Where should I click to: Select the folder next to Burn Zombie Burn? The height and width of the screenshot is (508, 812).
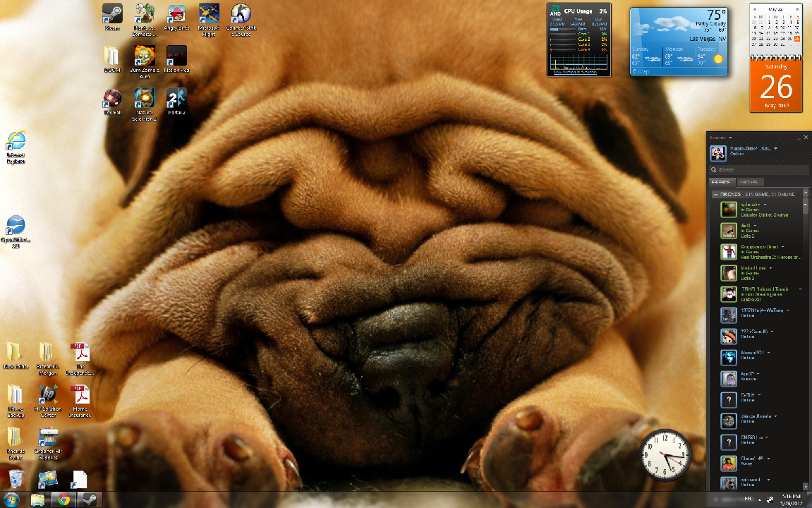pos(112,59)
